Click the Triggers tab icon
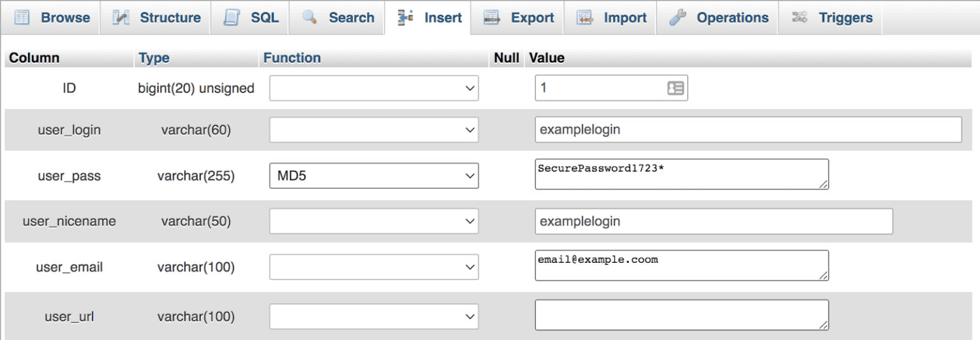 point(800,17)
